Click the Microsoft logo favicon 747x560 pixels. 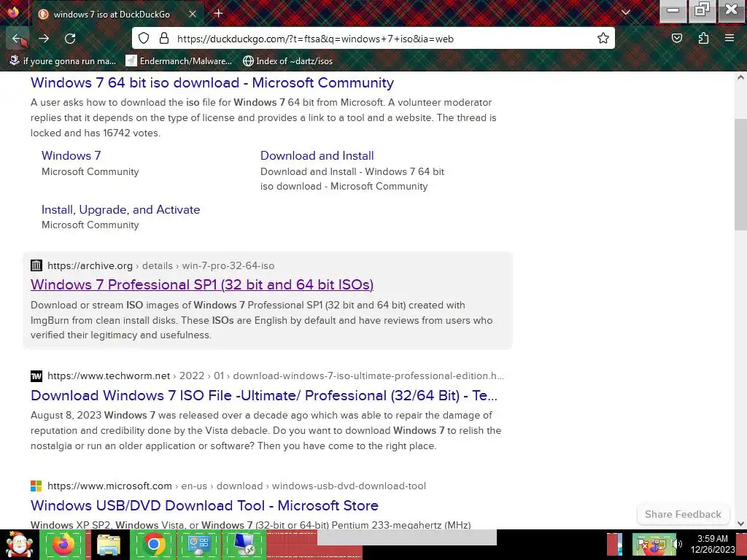[36, 486]
